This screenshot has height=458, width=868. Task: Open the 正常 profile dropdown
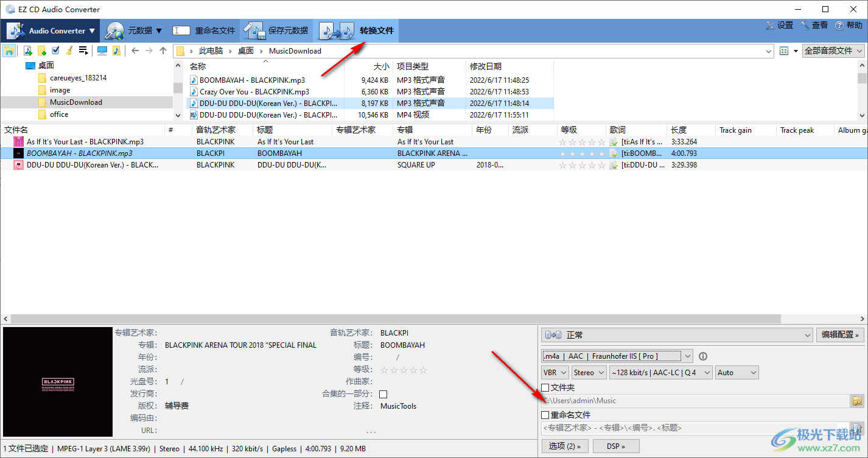pos(677,335)
